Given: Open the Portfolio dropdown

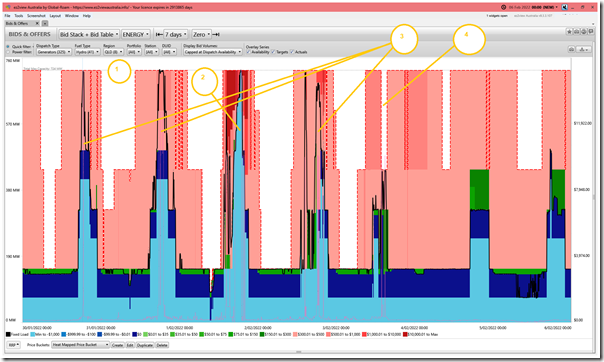Looking at the screenshot, I should (x=134, y=52).
